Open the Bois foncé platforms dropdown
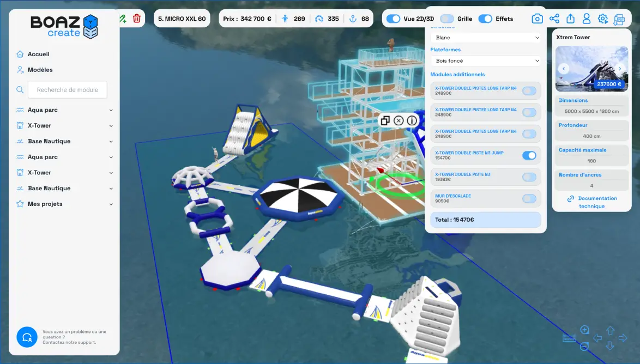 coord(486,61)
